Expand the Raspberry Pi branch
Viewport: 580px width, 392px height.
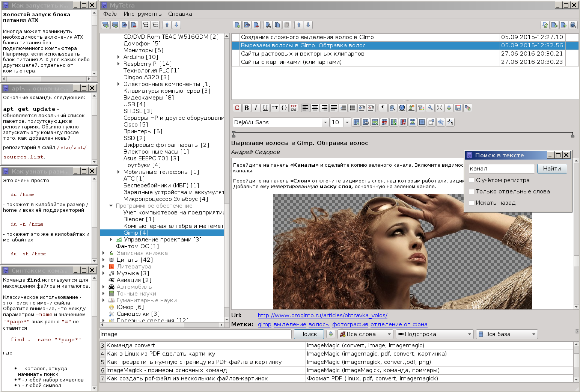119,64
